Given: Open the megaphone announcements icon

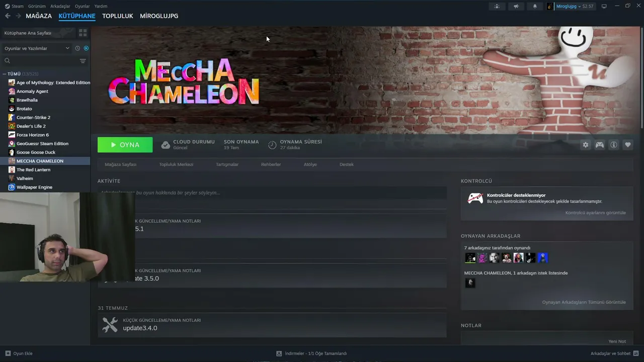Looking at the screenshot, I should coord(516,6).
